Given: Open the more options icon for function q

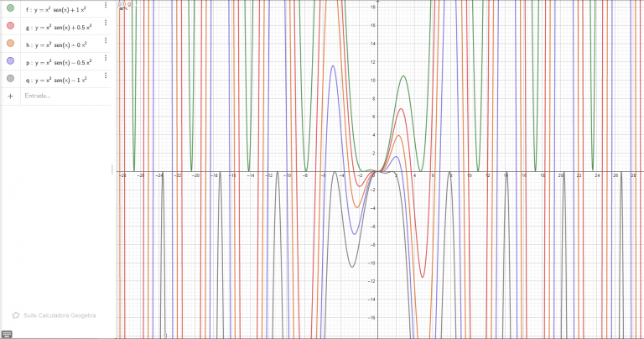Looking at the screenshot, I should click(x=106, y=76).
